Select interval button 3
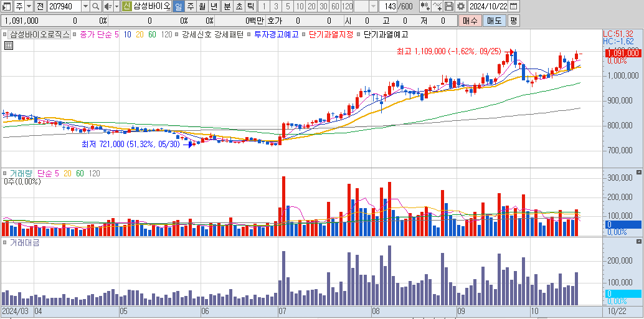This screenshot has width=644, height=319. pos(275,6)
